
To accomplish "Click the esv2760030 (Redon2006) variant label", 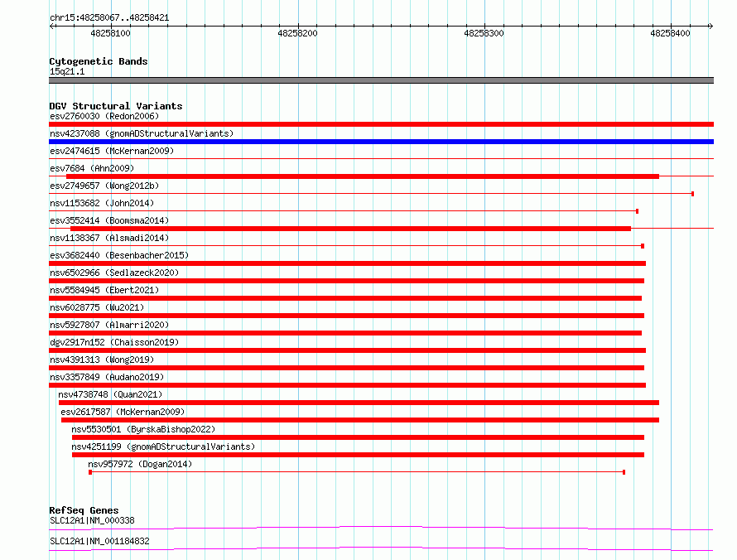I will tap(104, 116).
